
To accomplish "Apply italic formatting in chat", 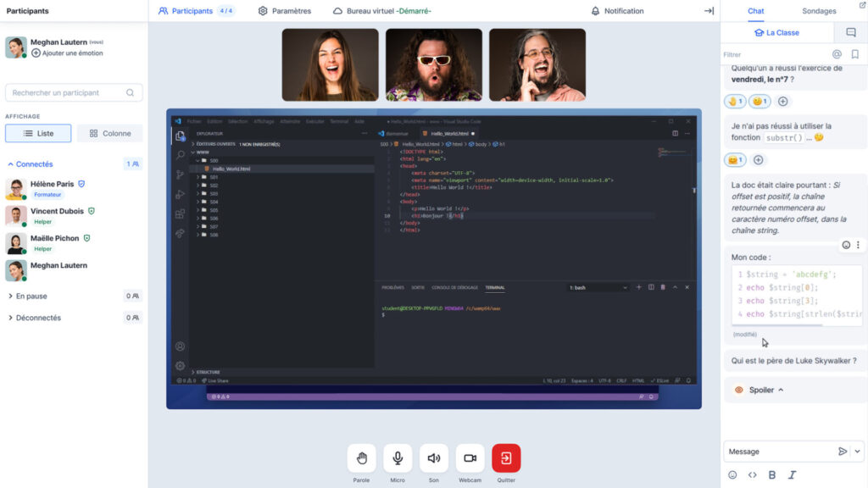I will click(x=793, y=474).
